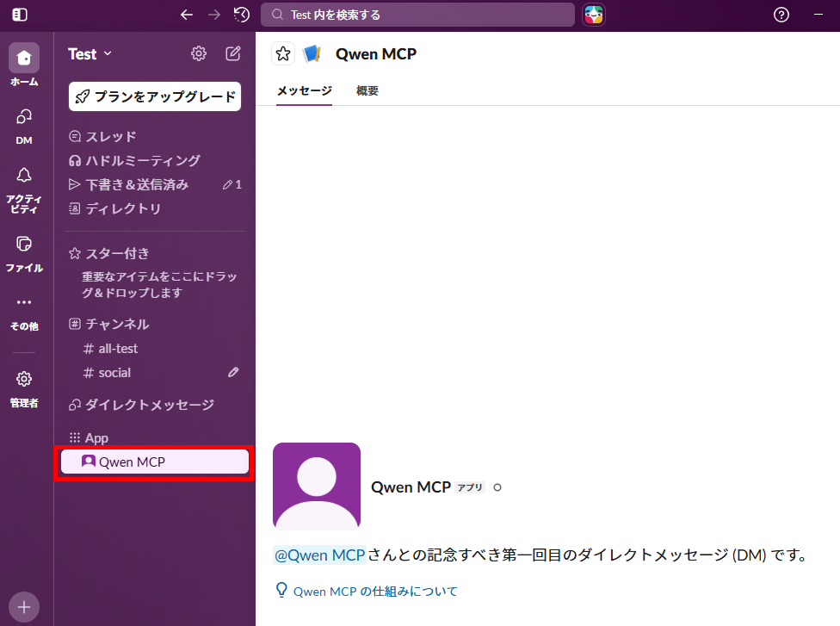Open the history clock icon
Image resolution: width=840 pixels, height=626 pixels.
242,15
